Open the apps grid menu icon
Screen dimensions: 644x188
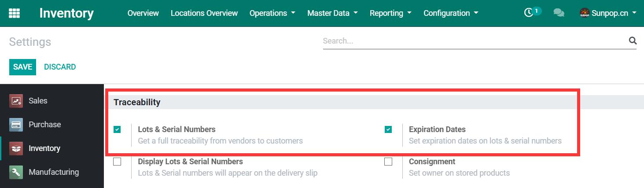[x=14, y=13]
